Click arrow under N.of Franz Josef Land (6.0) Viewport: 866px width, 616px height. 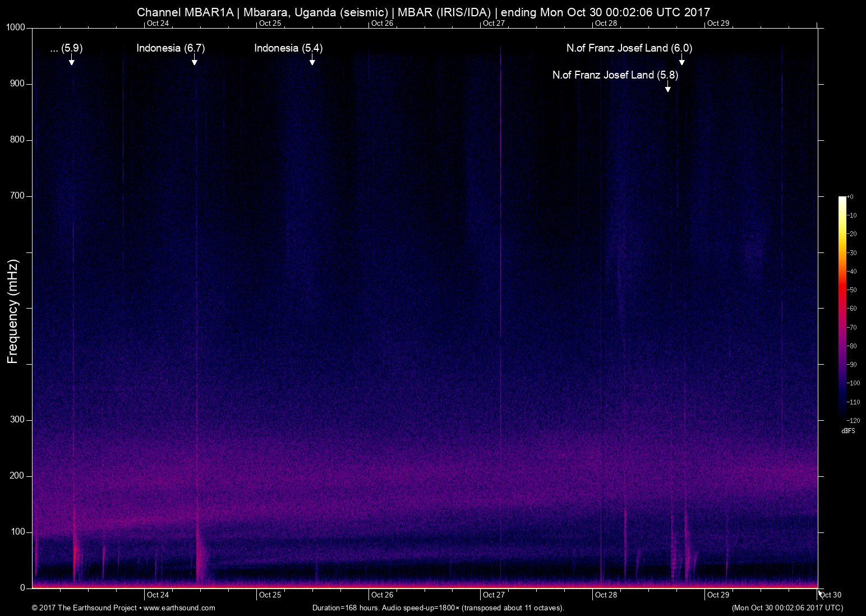pos(681,61)
